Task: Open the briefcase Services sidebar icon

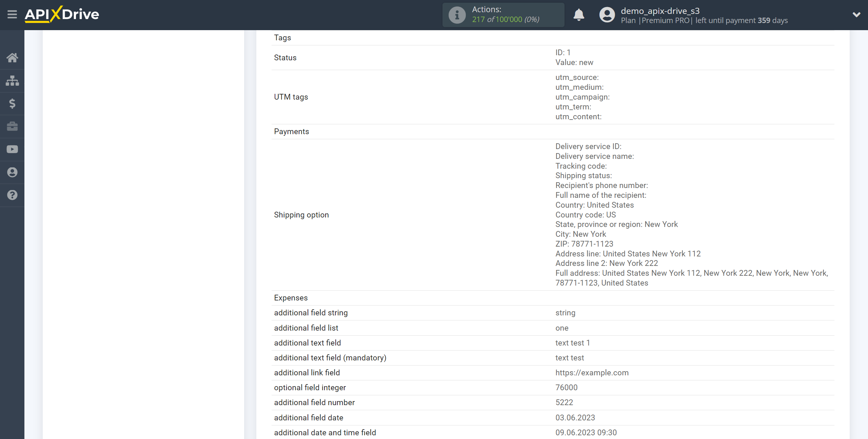Action: coord(12,126)
